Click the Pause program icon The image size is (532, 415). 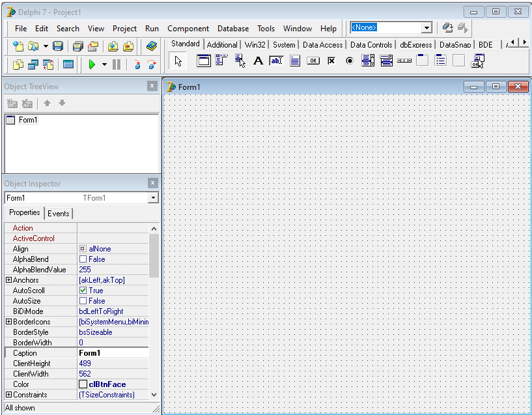(x=117, y=64)
